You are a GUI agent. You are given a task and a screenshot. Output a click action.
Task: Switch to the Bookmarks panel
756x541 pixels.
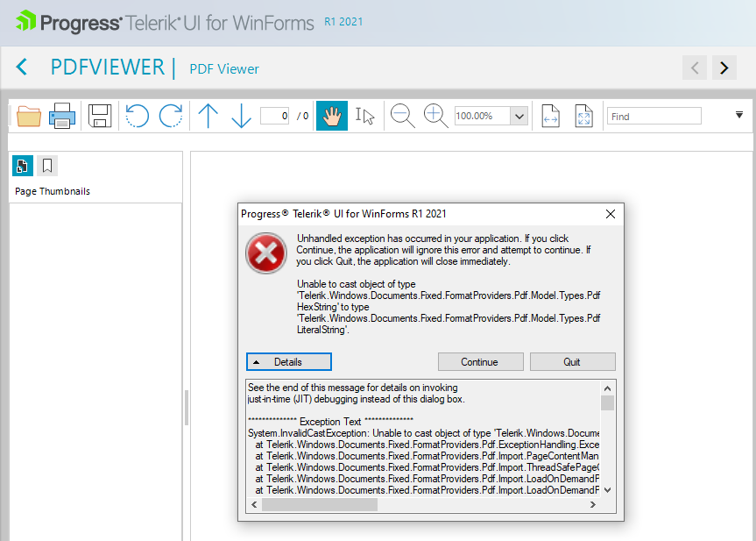click(47, 166)
